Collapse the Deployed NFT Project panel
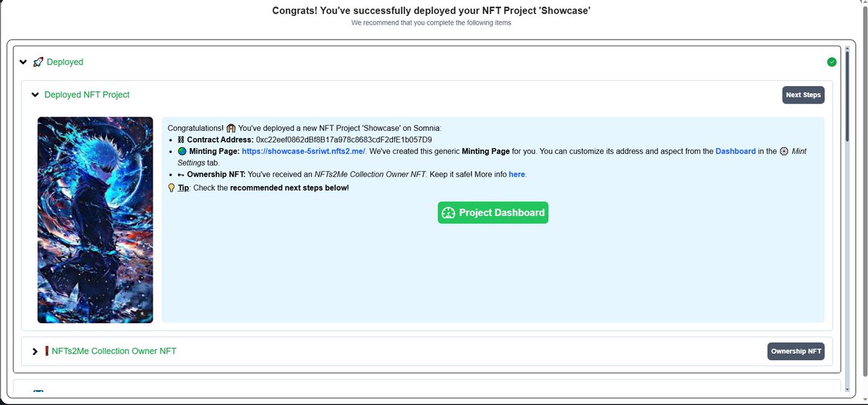 pyautogui.click(x=35, y=95)
